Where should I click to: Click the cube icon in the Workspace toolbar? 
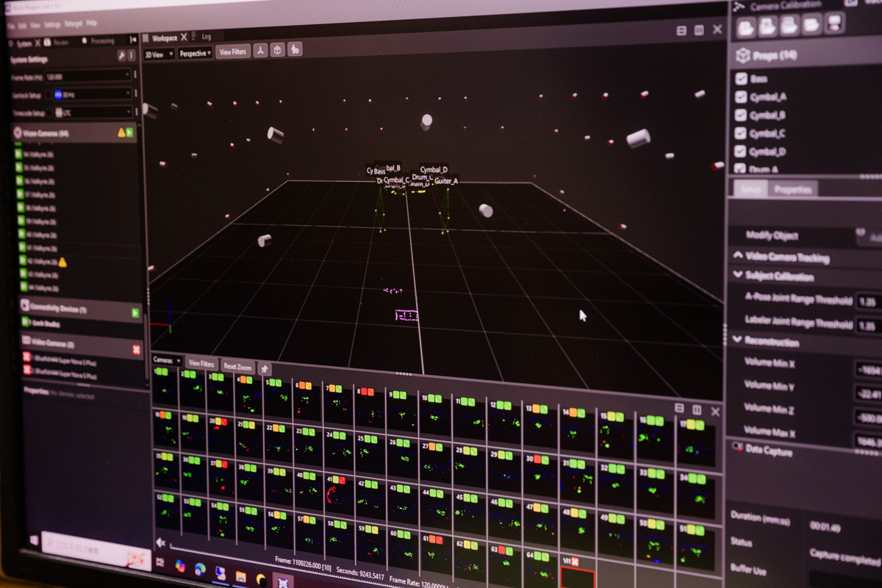click(277, 50)
